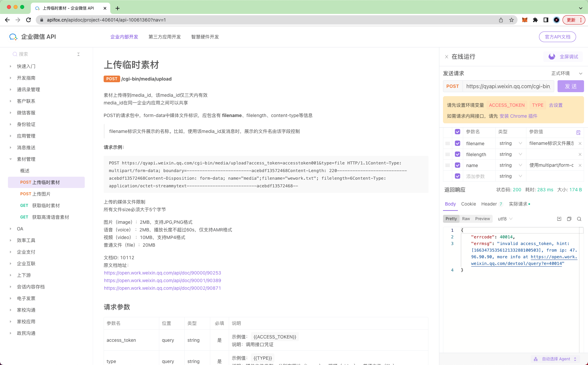The image size is (588, 365).
Task: Click the 企业微信 API logo
Action: pyautogui.click(x=32, y=37)
